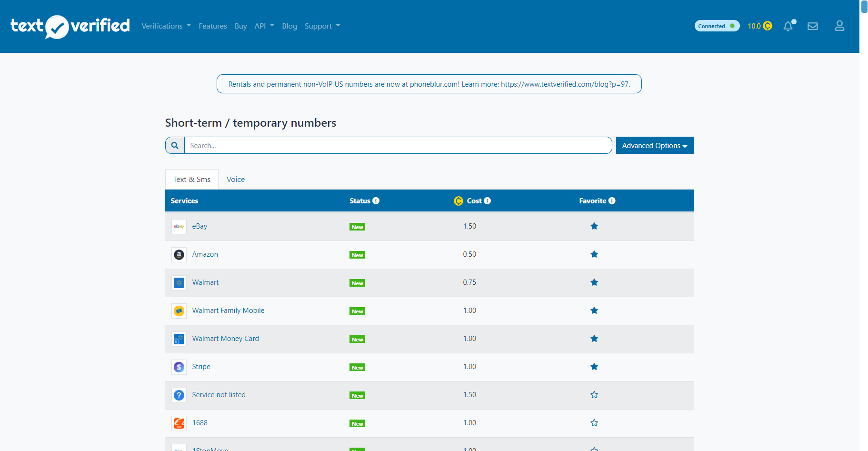Click the Favorite info icon

612,200
